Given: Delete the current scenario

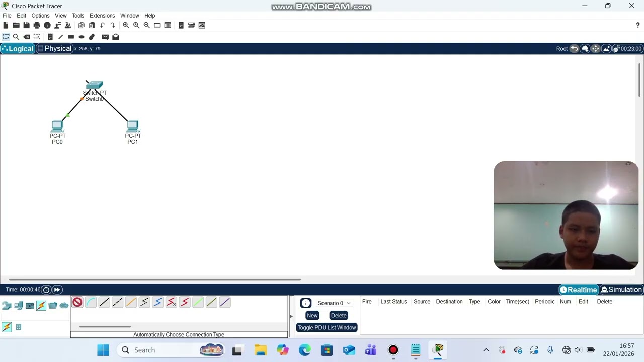Looking at the screenshot, I should coord(339,315).
